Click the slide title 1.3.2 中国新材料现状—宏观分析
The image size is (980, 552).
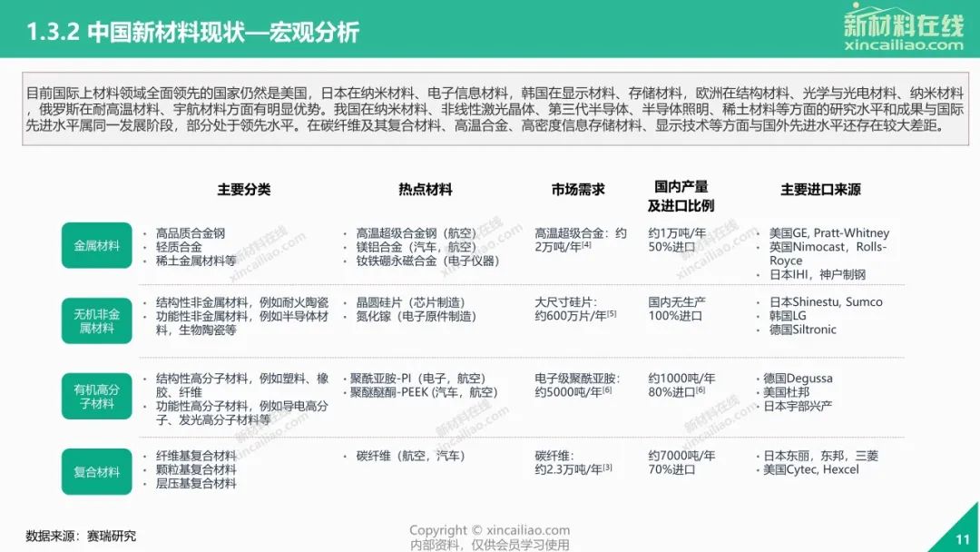pyautogui.click(x=193, y=33)
